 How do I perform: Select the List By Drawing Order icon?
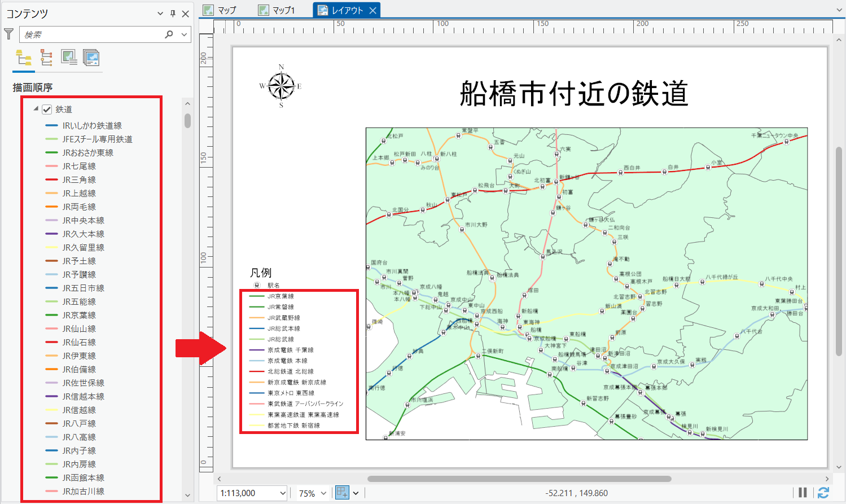click(24, 58)
